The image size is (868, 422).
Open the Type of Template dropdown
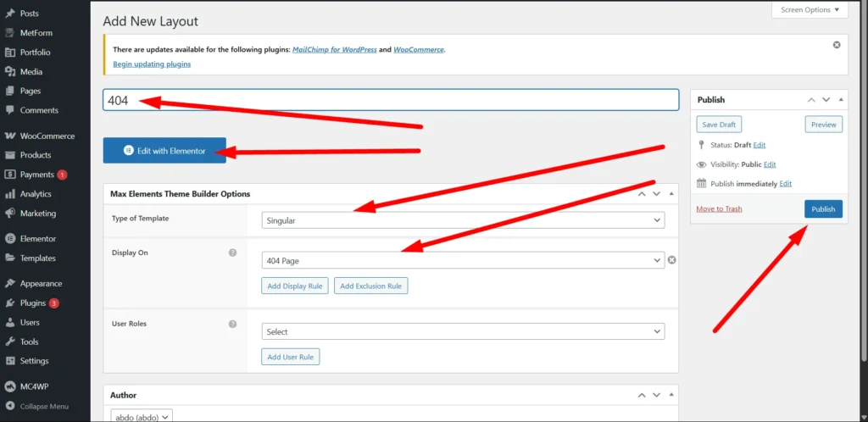[x=463, y=220]
